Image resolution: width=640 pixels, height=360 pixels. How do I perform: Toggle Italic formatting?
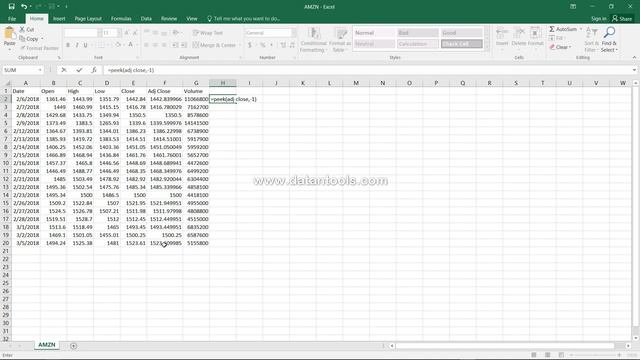click(77, 45)
